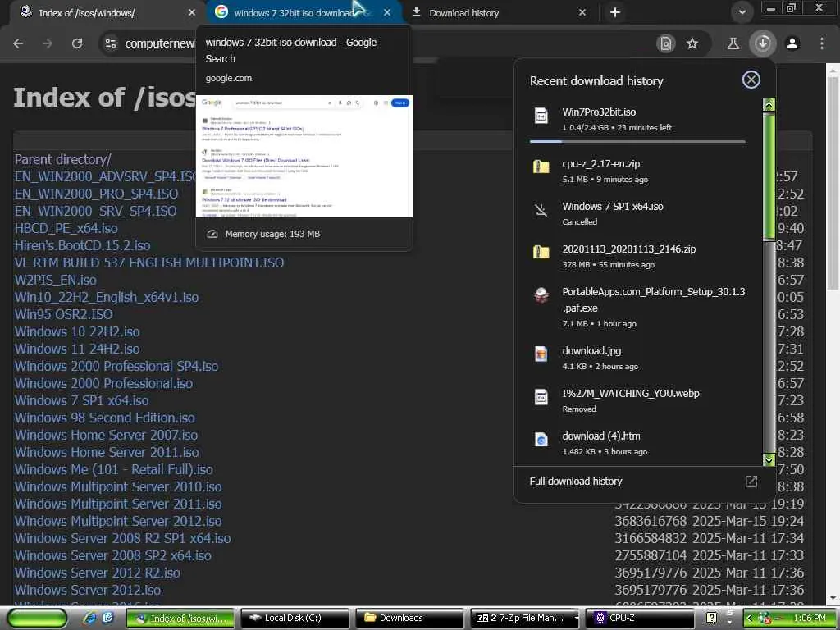Image resolution: width=840 pixels, height=630 pixels.
Task: Click the page vertical scrollbar thumb
Action: (x=833, y=182)
